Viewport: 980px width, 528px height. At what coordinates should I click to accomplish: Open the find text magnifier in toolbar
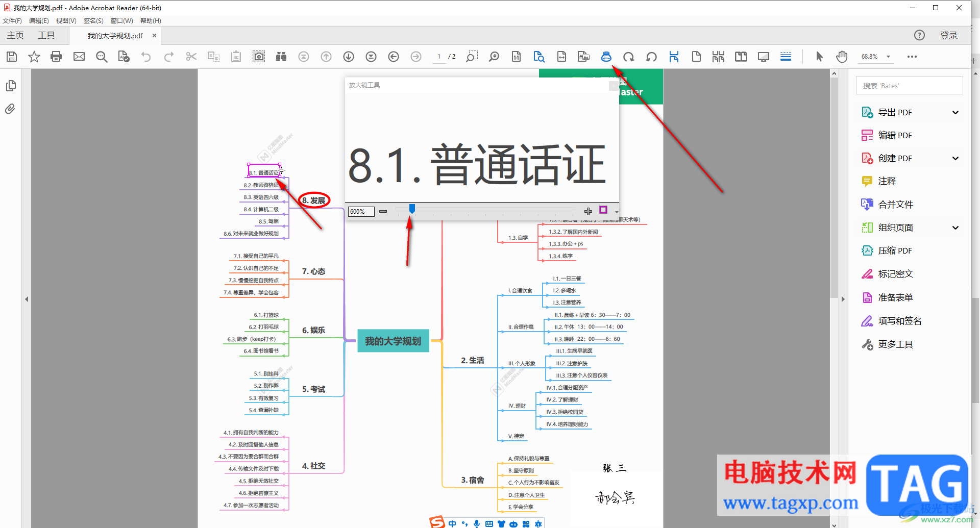102,57
